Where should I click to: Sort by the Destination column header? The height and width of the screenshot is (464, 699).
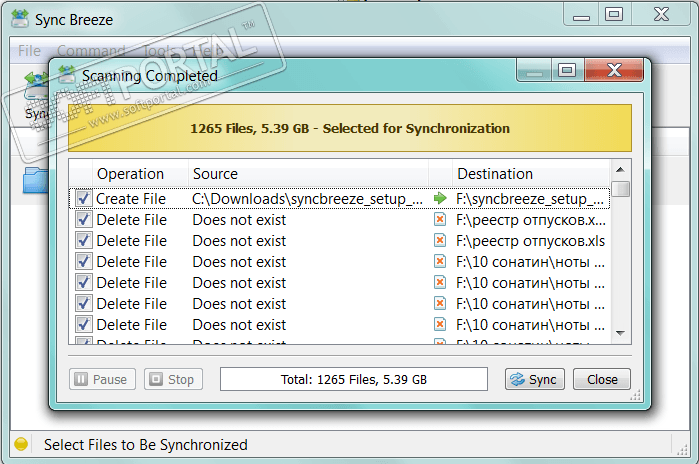[494, 174]
